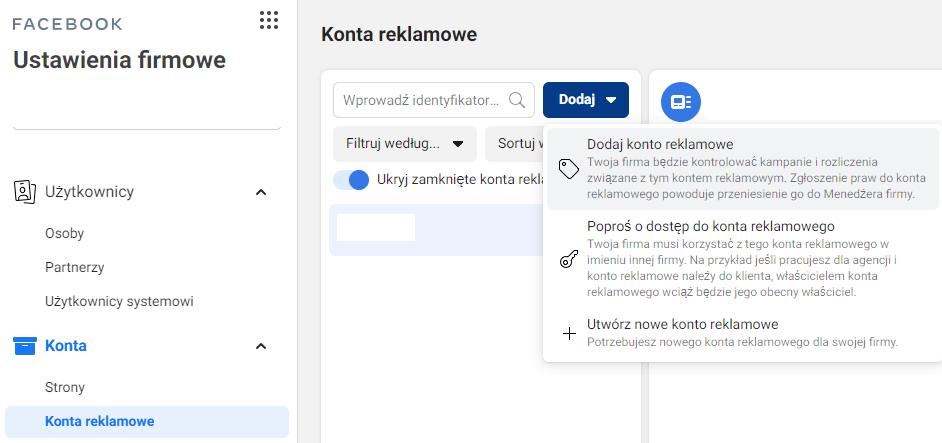Viewport: 942px width, 443px height.
Task: Collapse the Konta section chevron
Action: tap(261, 346)
